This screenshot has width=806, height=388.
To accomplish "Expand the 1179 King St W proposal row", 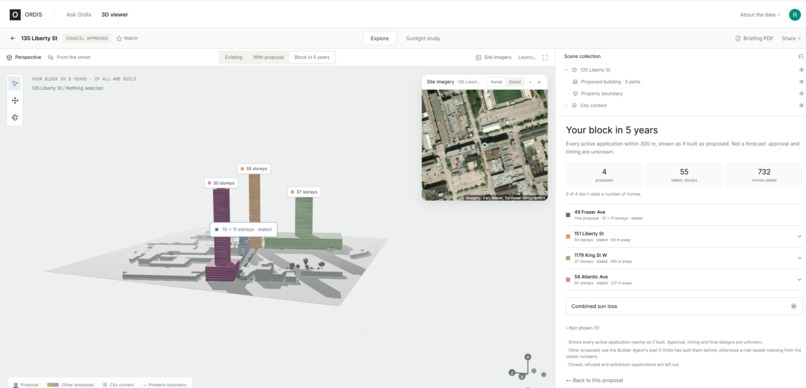I will pos(799,258).
